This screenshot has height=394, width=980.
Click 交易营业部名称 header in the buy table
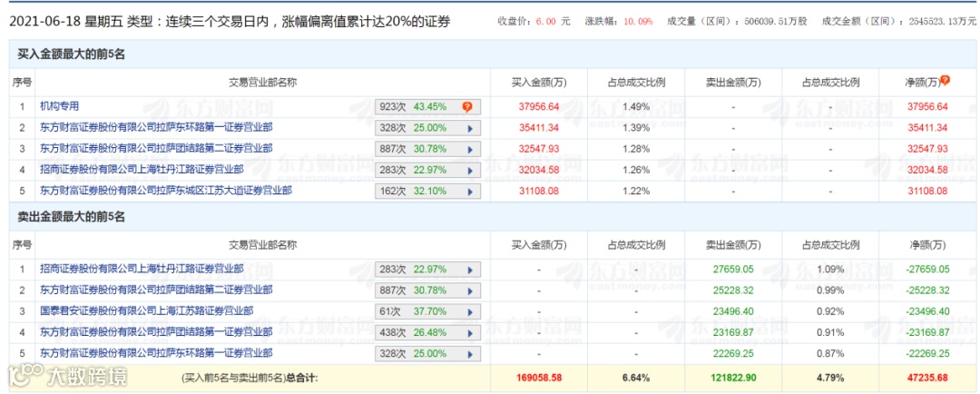pos(261,82)
